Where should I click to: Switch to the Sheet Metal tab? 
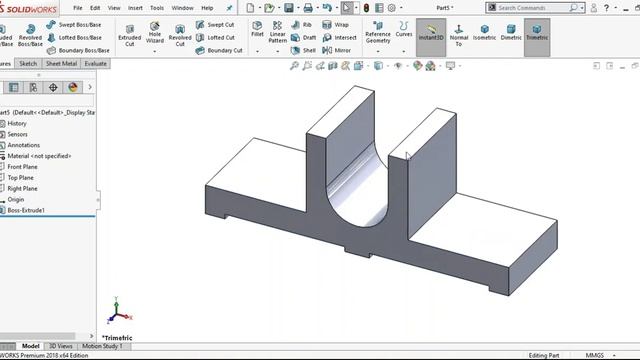[x=61, y=64]
